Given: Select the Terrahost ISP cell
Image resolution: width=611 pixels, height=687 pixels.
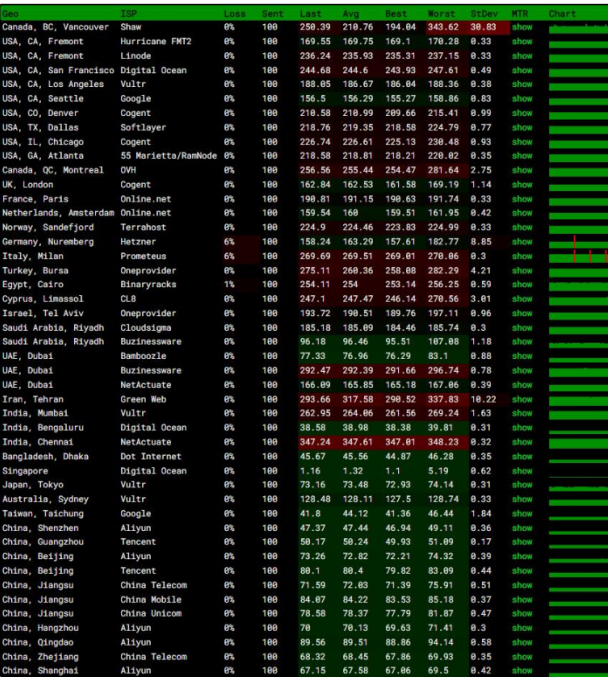Looking at the screenshot, I should tap(143, 227).
